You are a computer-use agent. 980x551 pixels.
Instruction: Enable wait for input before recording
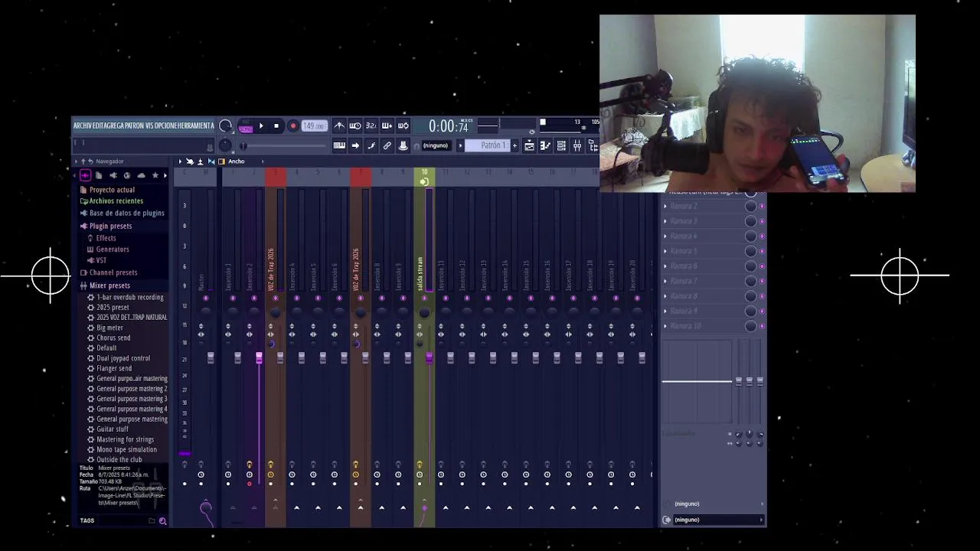pyautogui.click(x=355, y=126)
